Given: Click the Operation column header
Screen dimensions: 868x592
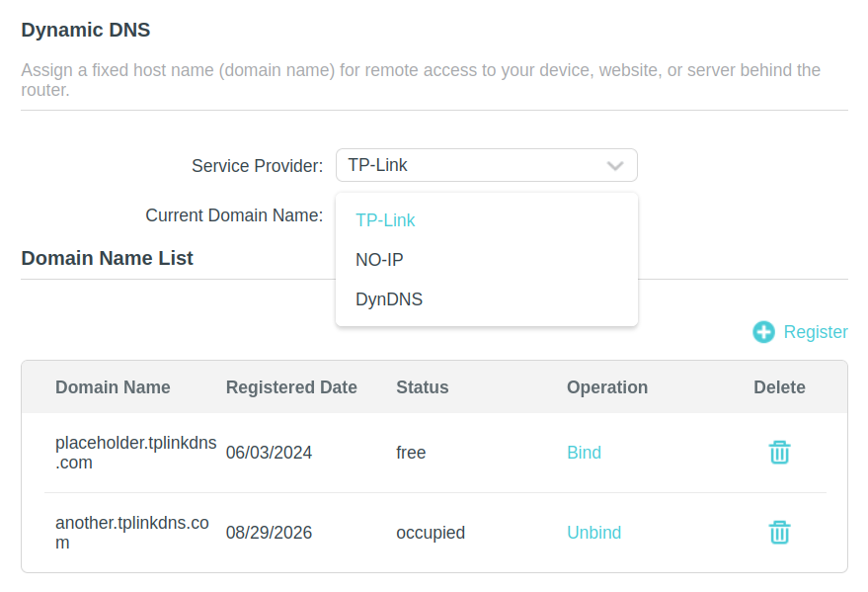Looking at the screenshot, I should point(607,387).
